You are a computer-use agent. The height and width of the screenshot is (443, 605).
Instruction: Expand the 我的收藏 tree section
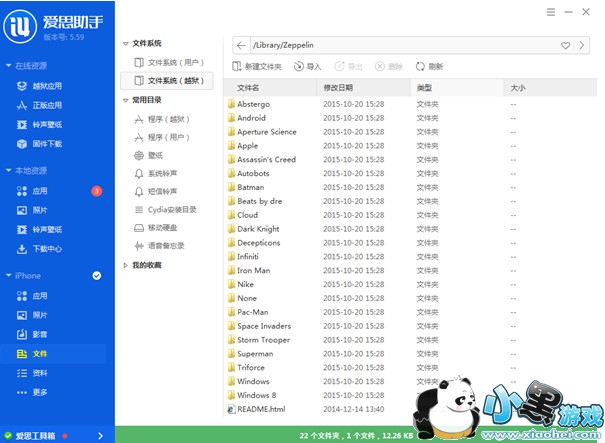pyautogui.click(x=125, y=265)
